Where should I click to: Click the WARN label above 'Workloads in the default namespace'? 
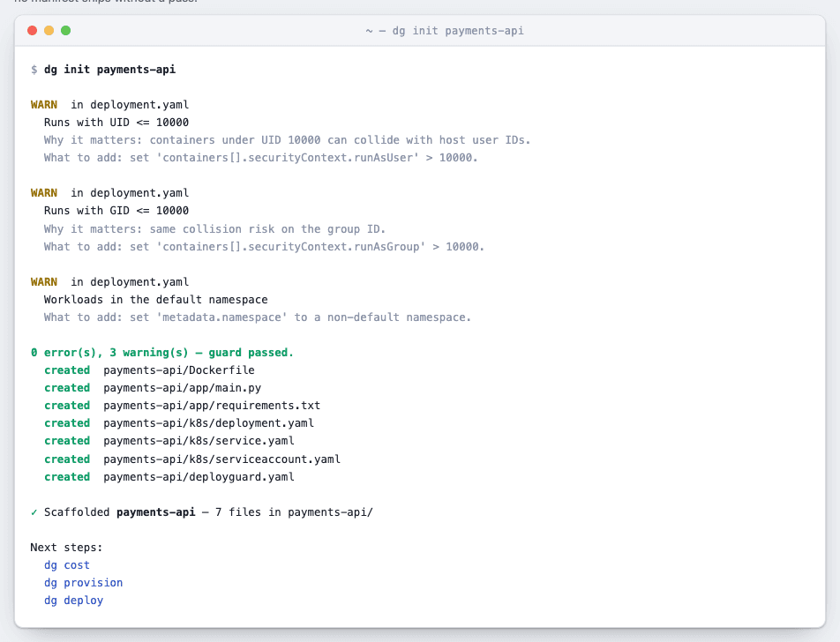click(x=44, y=282)
